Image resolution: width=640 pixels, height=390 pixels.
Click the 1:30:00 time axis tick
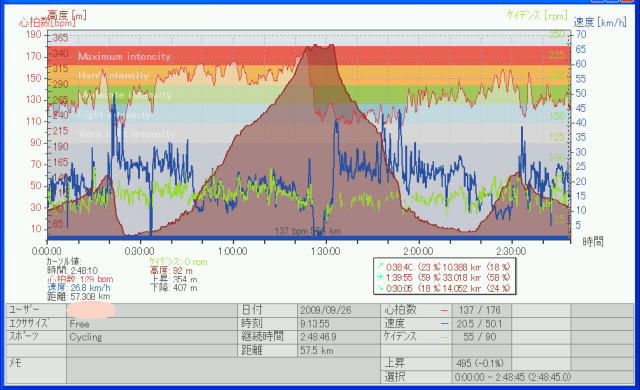(x=326, y=251)
